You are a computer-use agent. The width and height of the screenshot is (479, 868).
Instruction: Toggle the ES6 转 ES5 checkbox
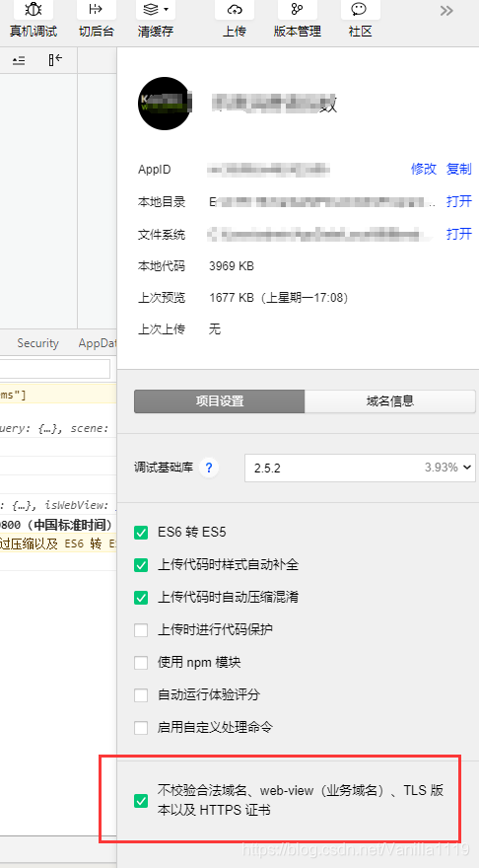(141, 533)
